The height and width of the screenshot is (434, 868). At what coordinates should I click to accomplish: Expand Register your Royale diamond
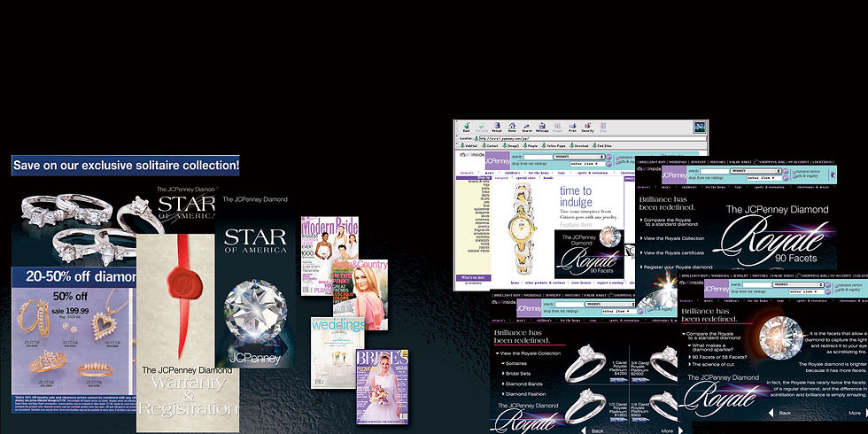point(676,267)
